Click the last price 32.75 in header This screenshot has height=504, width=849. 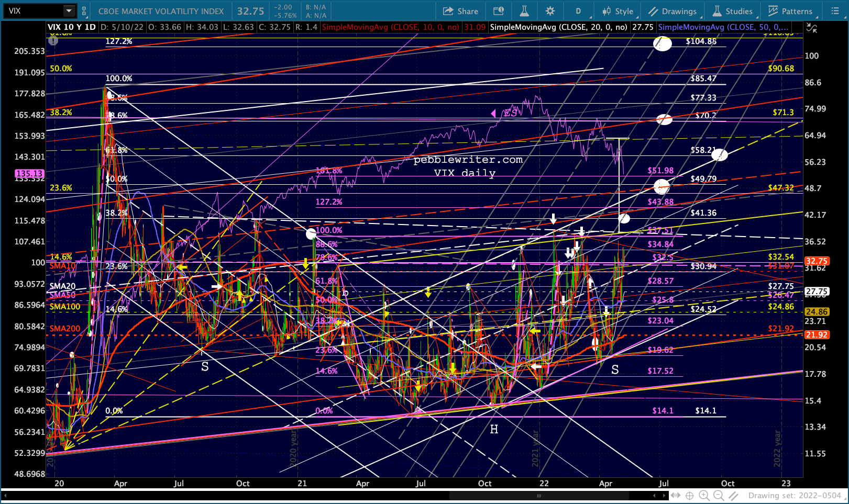click(x=250, y=11)
